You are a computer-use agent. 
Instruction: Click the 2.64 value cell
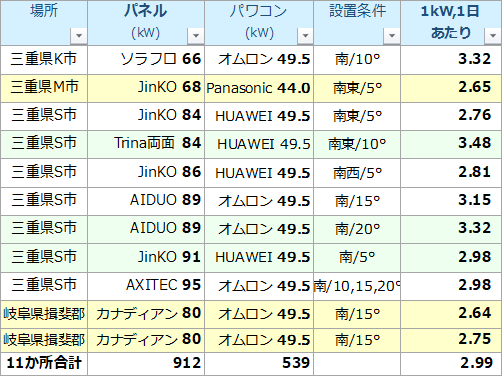451,314
